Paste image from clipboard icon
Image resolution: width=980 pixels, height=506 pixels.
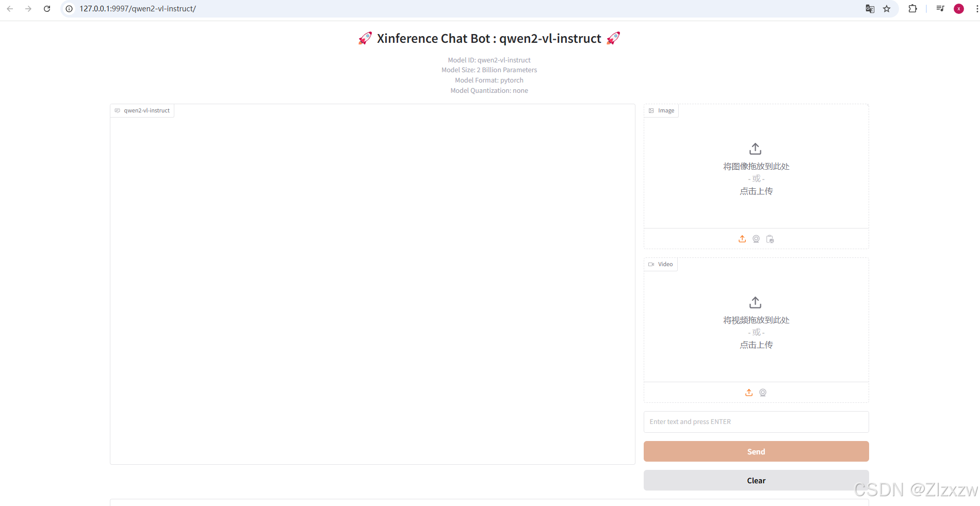pyautogui.click(x=770, y=239)
